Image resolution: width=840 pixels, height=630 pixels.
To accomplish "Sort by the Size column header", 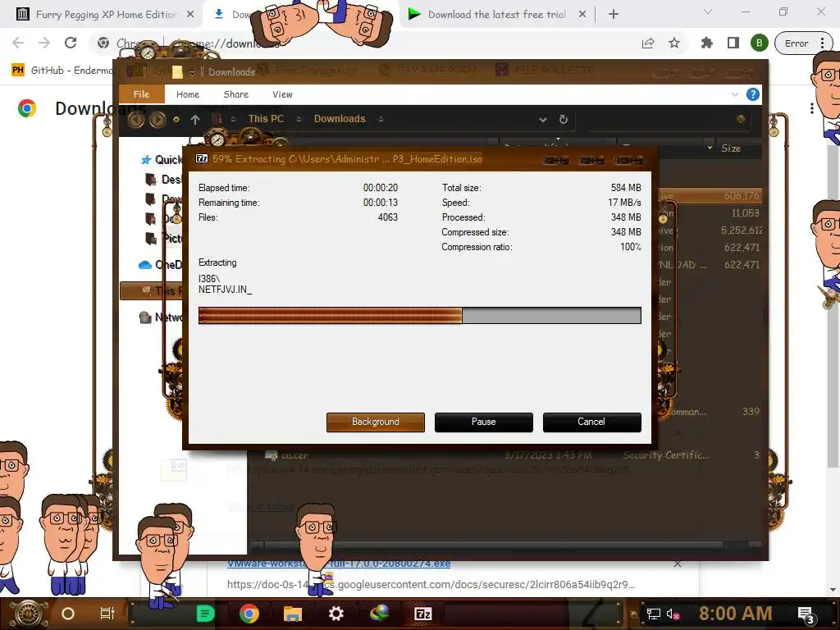I will pyautogui.click(x=731, y=148).
